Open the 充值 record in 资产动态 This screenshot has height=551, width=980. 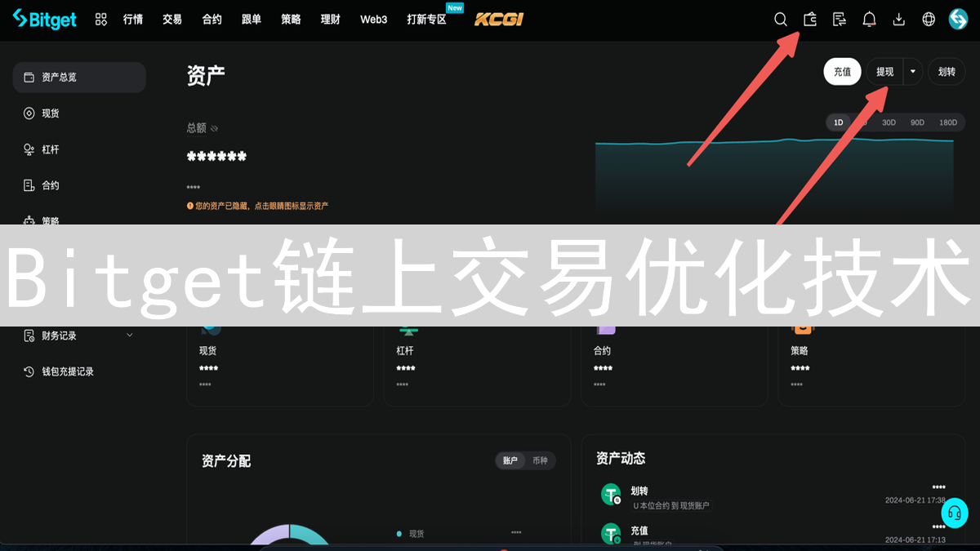tap(773, 533)
